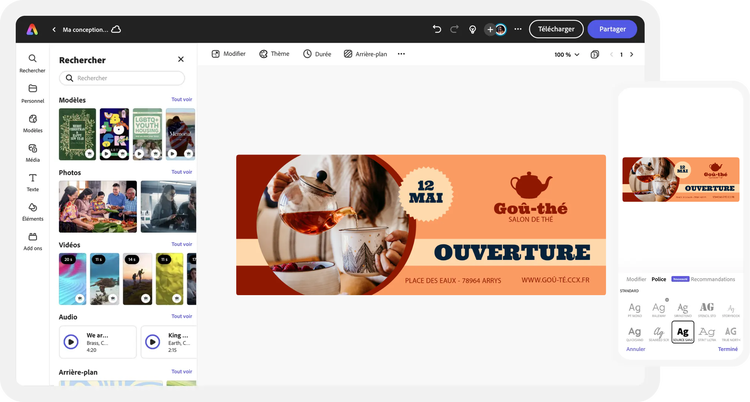Viewport: 750px width, 402px height.
Task: Click Tout voir next to Vidéos
Action: click(x=182, y=244)
